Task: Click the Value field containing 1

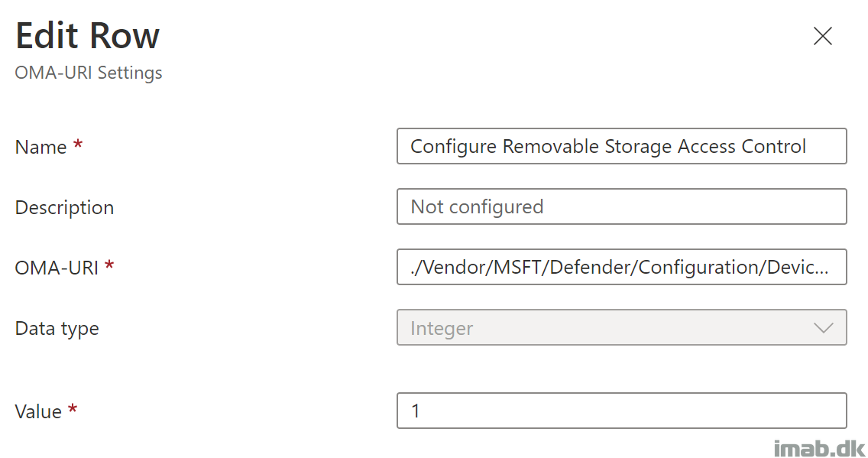Action: pos(622,411)
